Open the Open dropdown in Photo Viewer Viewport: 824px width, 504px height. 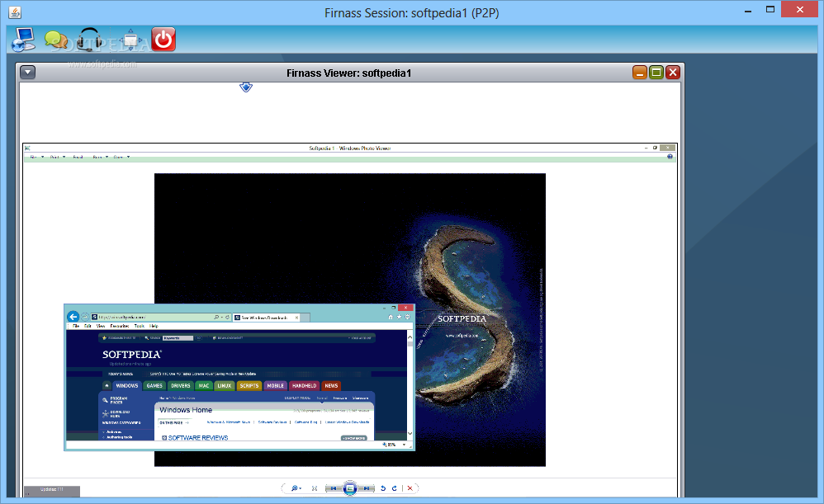[121, 157]
